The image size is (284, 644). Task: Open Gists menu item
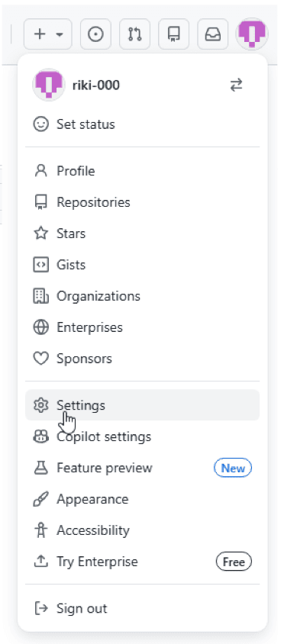[142, 265]
